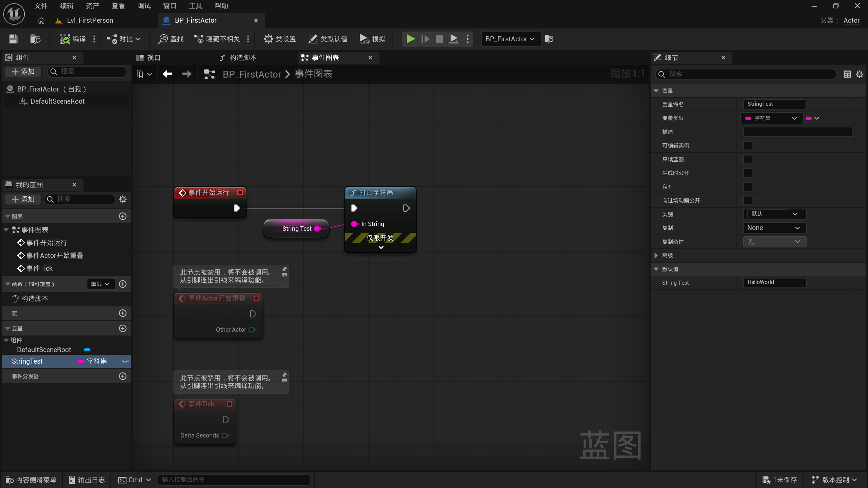Image resolution: width=868 pixels, height=488 pixels.
Task: Enable the Instance Editable checkbox (可编辑实例)
Action: pyautogui.click(x=748, y=146)
